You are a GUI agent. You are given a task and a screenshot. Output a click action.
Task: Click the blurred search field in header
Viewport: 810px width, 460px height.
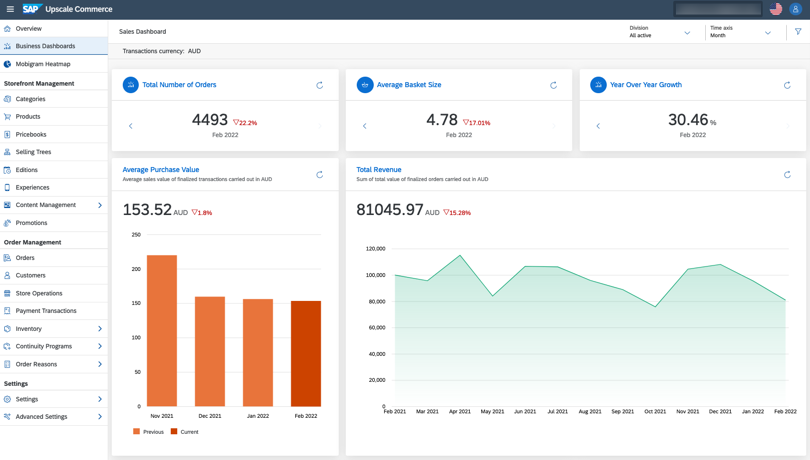click(x=719, y=9)
